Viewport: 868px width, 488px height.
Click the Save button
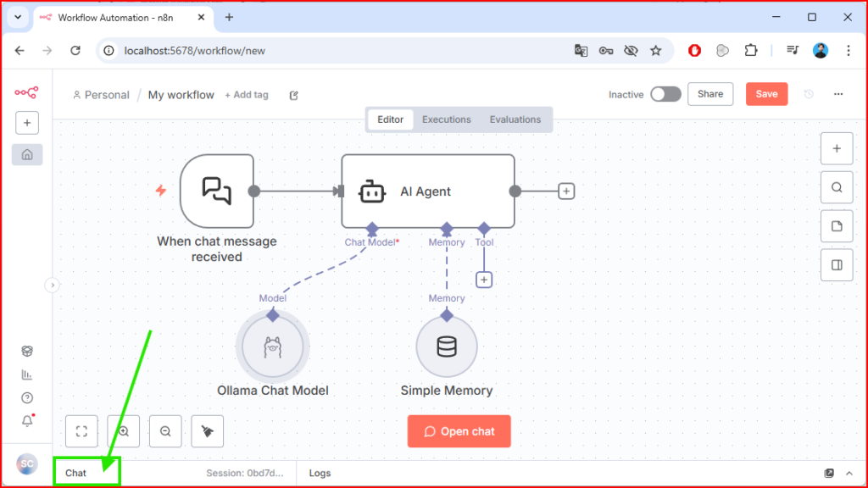766,94
